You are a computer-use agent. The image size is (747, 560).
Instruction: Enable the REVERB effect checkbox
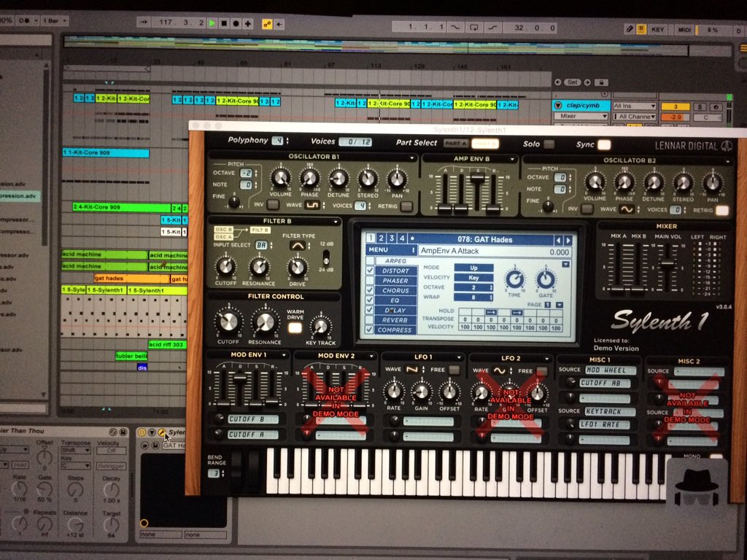click(x=370, y=319)
